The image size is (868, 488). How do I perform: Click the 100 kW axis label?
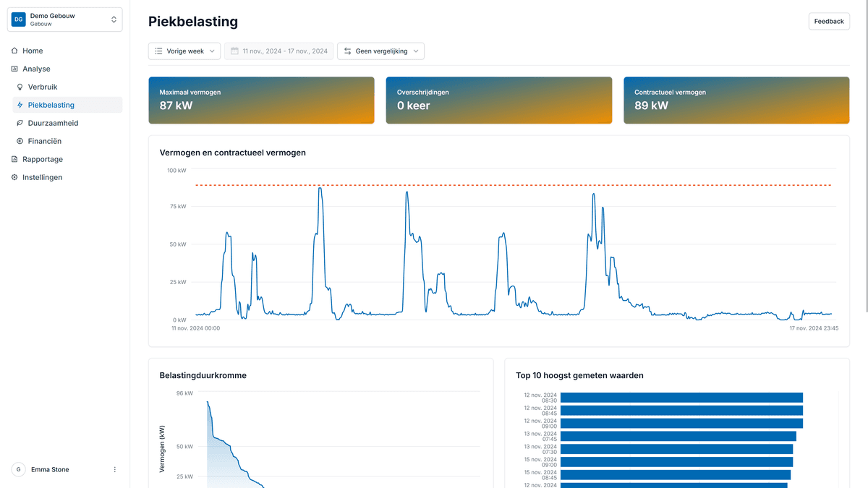pos(176,171)
